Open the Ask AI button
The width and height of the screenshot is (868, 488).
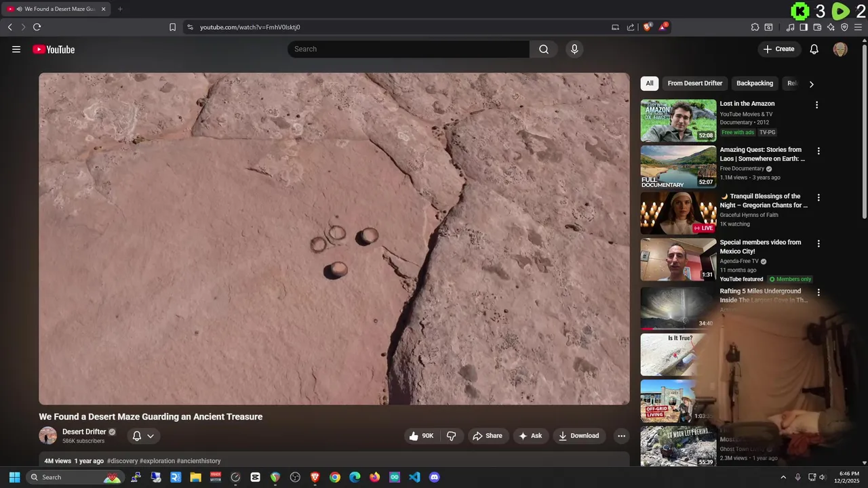(530, 436)
